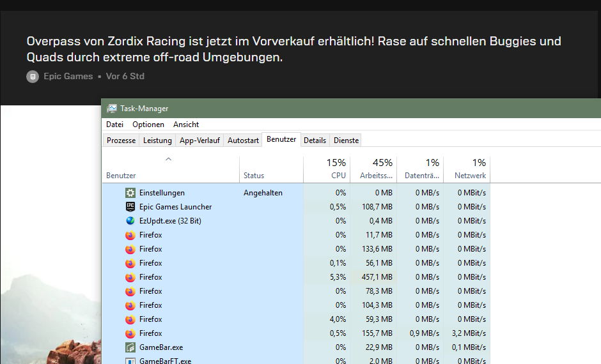601x364 pixels.
Task: Click Firefox icon in 133,6 MB row
Action: pyautogui.click(x=130, y=249)
